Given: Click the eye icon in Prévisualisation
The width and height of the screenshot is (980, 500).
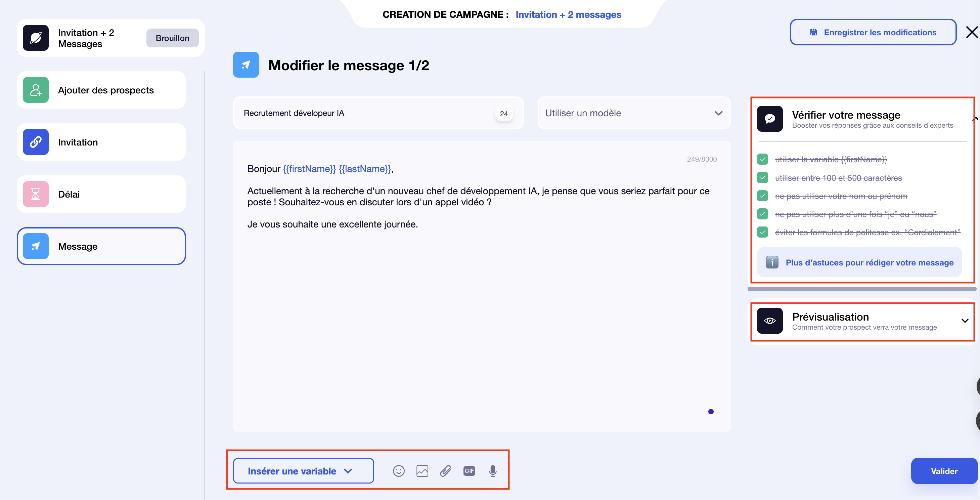Looking at the screenshot, I should tap(770, 320).
